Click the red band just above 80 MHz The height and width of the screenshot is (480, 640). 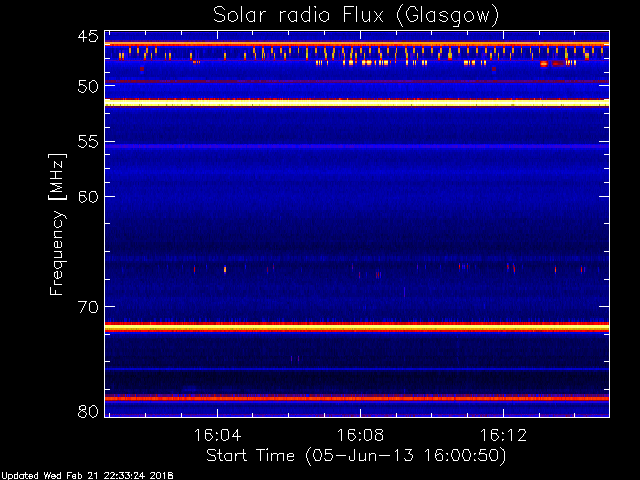357,398
